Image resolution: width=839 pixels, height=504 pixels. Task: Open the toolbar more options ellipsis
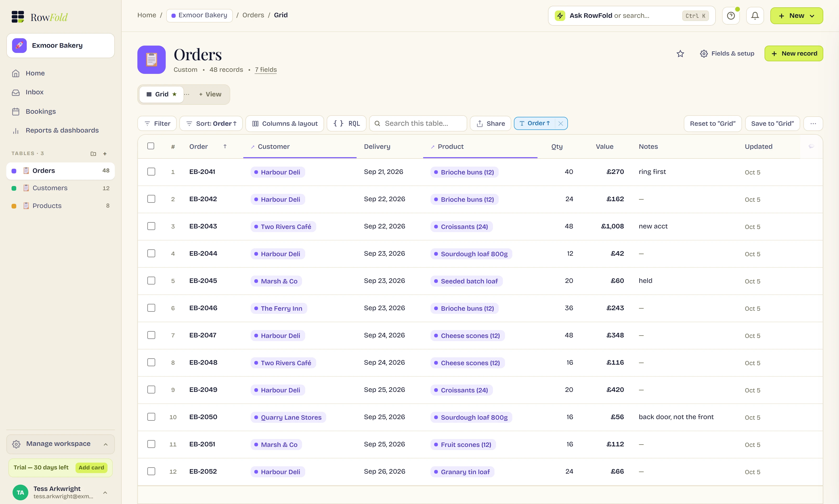click(813, 124)
